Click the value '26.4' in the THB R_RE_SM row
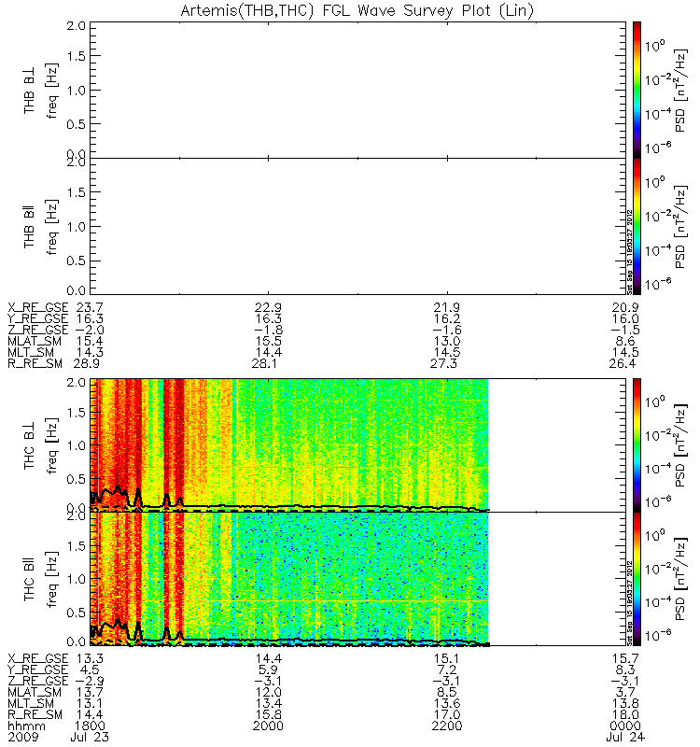The height and width of the screenshot is (747, 700). pyautogui.click(x=623, y=363)
